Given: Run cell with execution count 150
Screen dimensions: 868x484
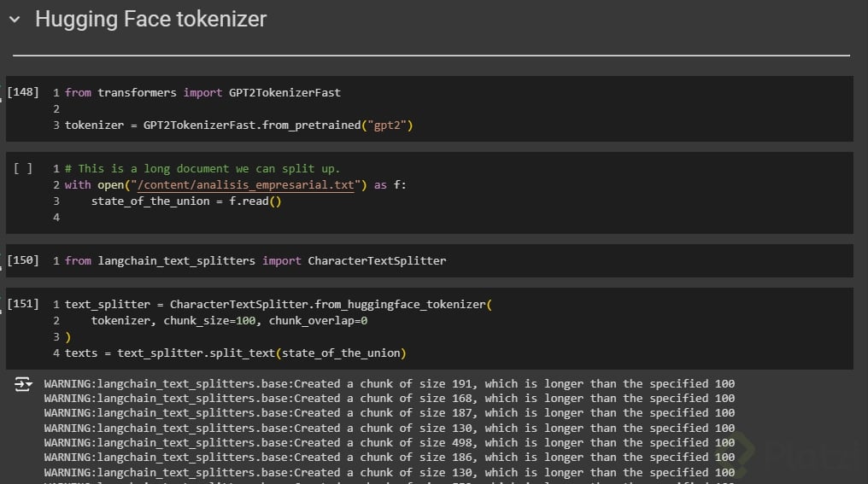Looking at the screenshot, I should (22, 260).
